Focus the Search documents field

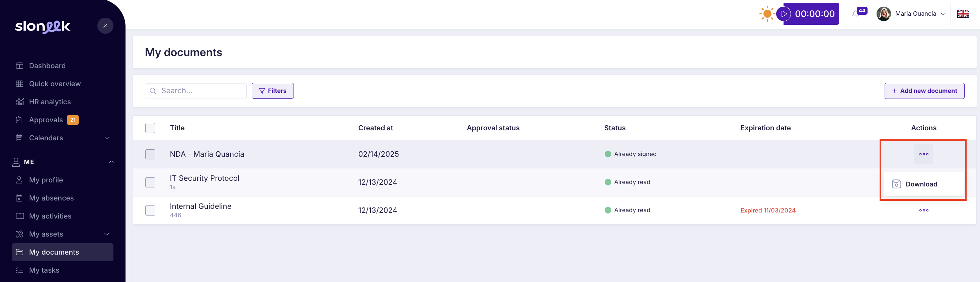pyautogui.click(x=195, y=91)
